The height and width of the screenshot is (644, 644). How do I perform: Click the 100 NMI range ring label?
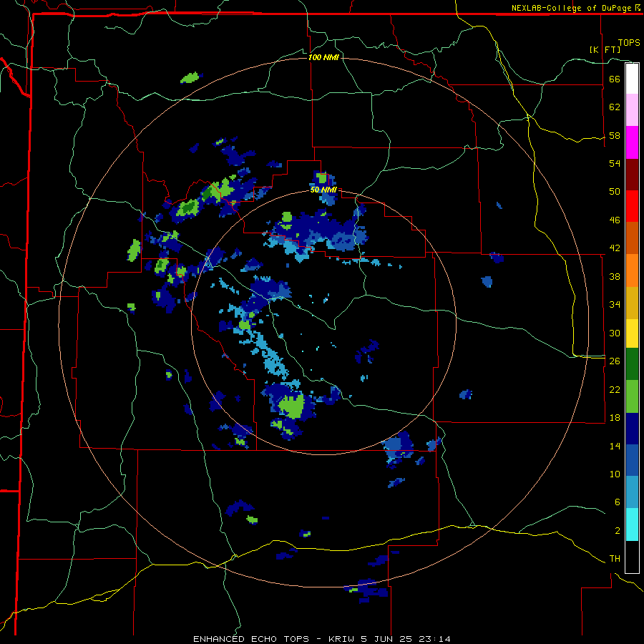tap(323, 57)
